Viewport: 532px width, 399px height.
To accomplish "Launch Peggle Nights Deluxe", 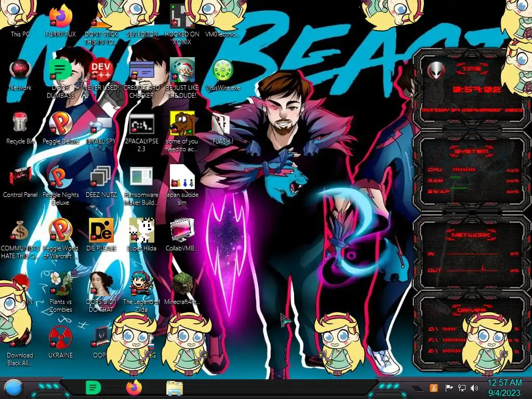I will (x=60, y=185).
